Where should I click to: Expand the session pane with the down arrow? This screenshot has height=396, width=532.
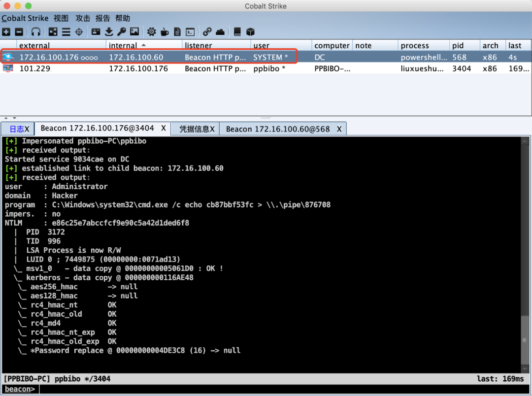(14, 118)
